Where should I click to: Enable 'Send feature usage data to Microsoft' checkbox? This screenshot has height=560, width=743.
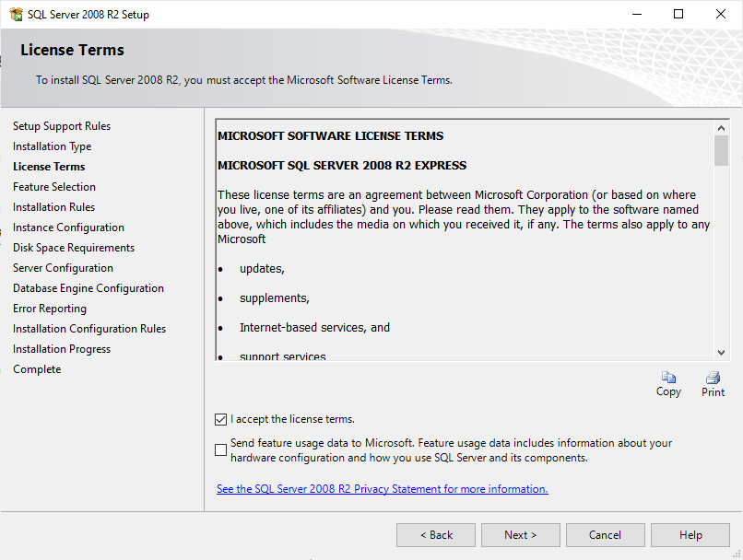(221, 449)
